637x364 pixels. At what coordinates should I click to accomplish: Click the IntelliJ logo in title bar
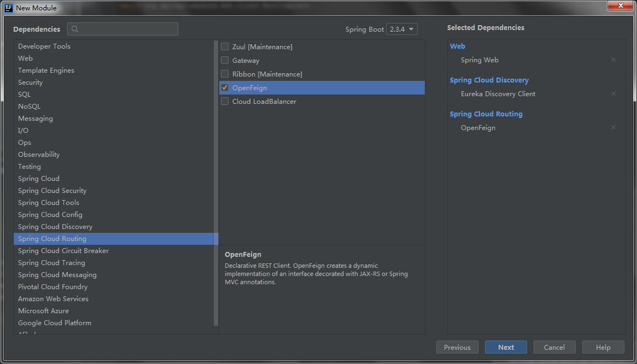9,8
